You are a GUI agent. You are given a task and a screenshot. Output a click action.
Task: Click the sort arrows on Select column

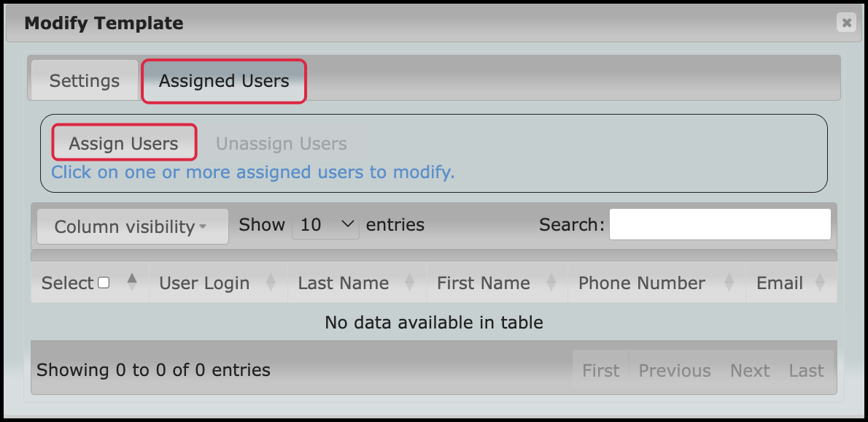132,282
